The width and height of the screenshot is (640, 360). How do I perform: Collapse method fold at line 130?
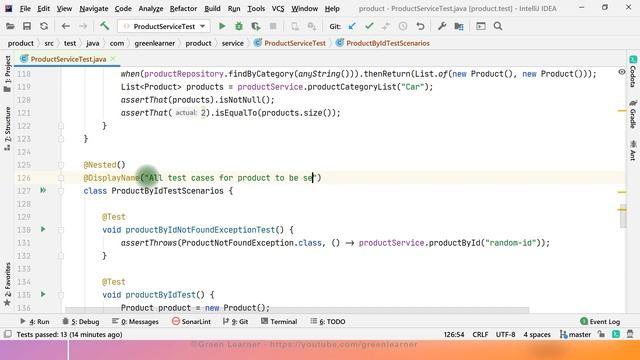point(61,230)
